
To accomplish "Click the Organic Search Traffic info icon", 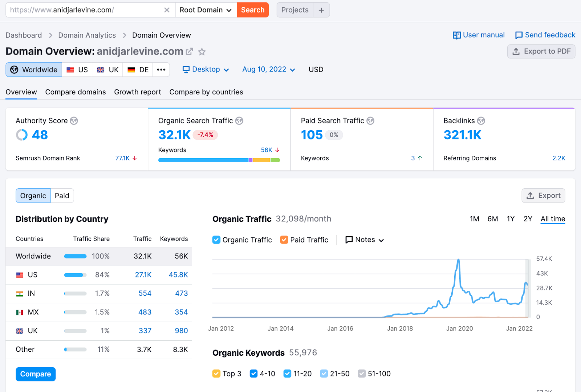I will [239, 121].
